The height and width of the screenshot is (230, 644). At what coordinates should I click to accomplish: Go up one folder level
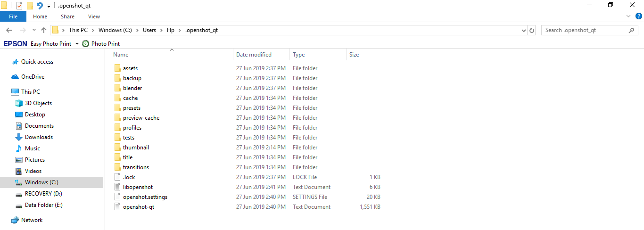[43, 30]
